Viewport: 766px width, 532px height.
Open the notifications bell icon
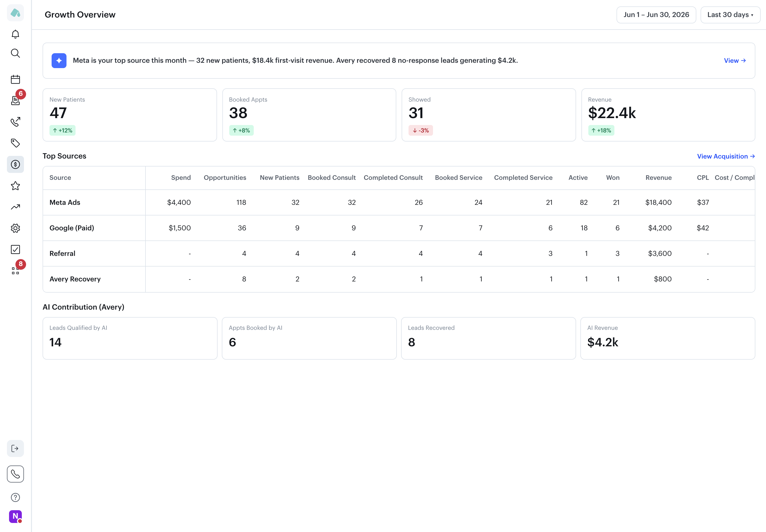[15, 34]
